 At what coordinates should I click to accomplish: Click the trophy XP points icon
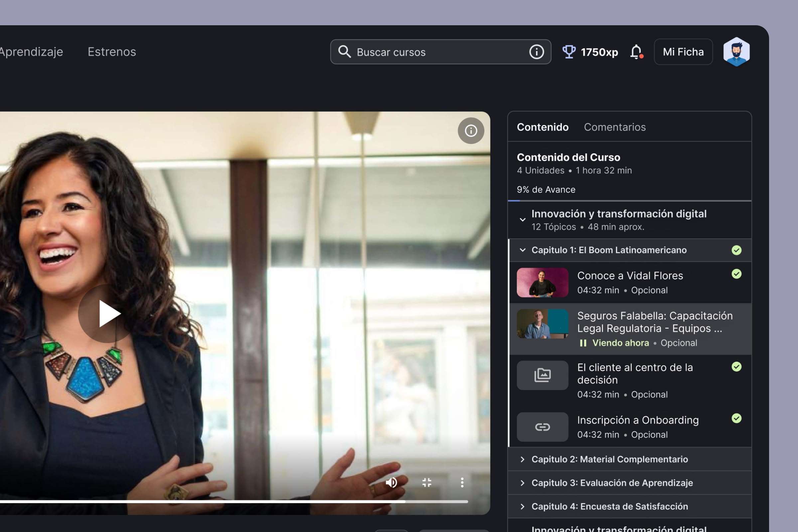(569, 52)
